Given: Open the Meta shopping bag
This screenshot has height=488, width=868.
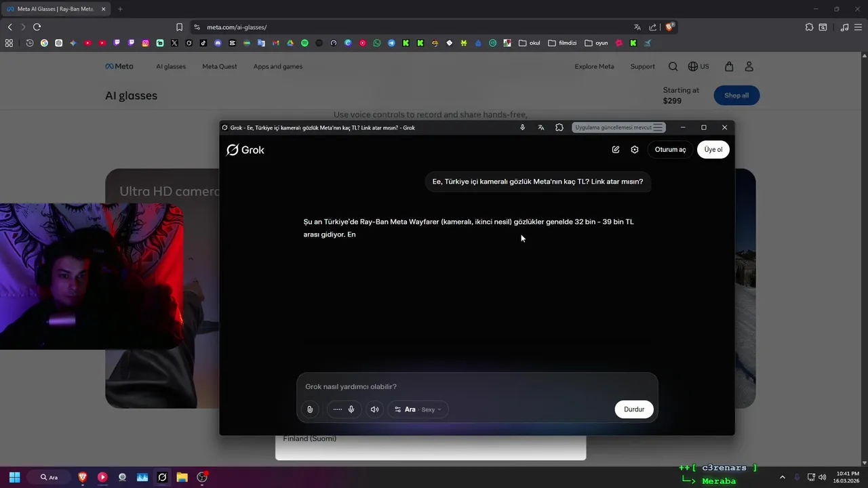Looking at the screenshot, I should tap(729, 66).
